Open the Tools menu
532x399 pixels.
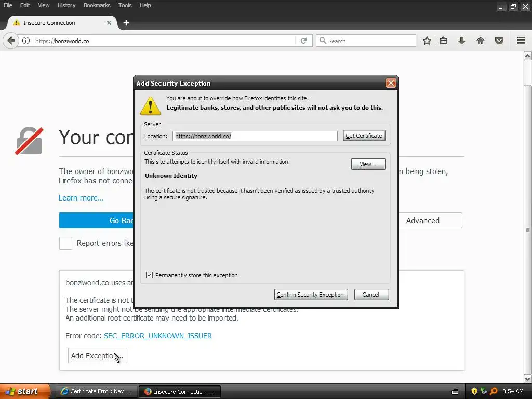tap(125, 5)
